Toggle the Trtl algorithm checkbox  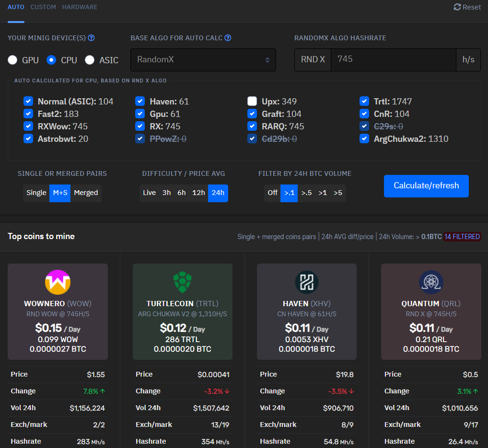364,101
